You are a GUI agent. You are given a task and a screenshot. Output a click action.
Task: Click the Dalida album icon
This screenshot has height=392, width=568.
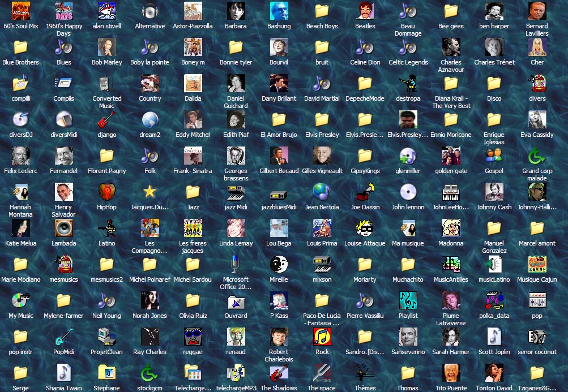coord(193,83)
